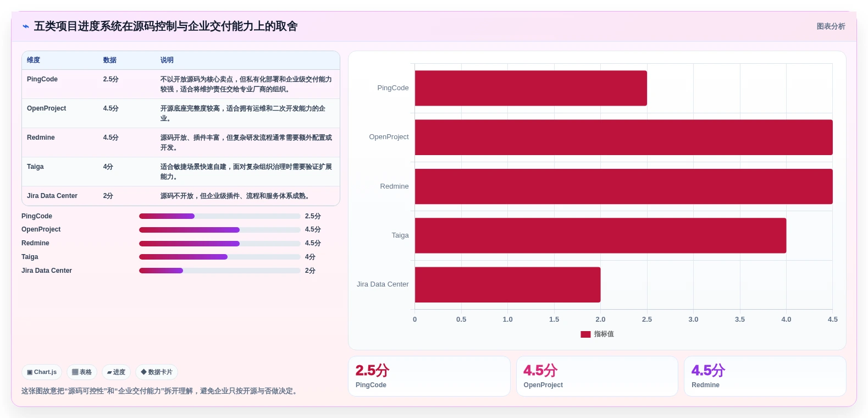The image size is (868, 418).
Task: Click the description starting 源码开放、插件丰富
Action: pyautogui.click(x=246, y=142)
